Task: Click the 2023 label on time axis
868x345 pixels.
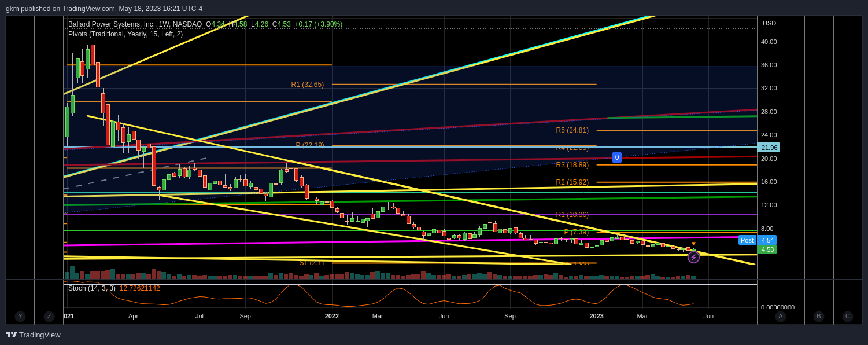Action: tap(597, 316)
